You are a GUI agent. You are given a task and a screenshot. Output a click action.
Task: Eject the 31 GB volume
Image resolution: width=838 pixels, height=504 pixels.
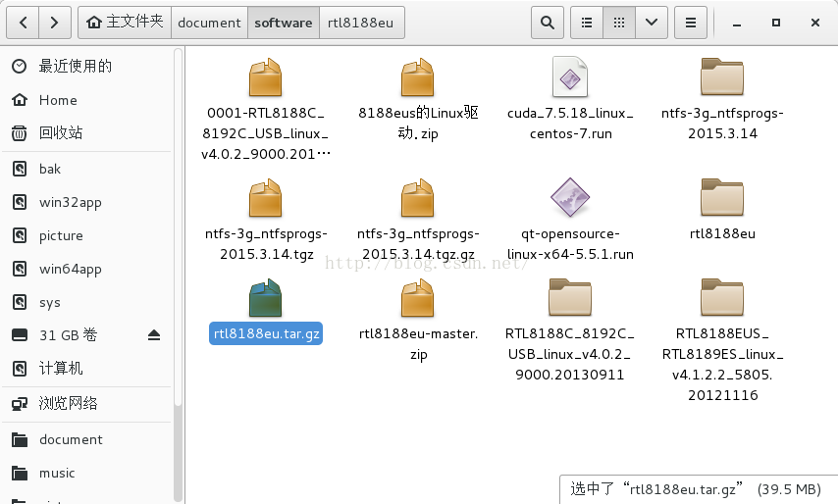[x=154, y=335]
